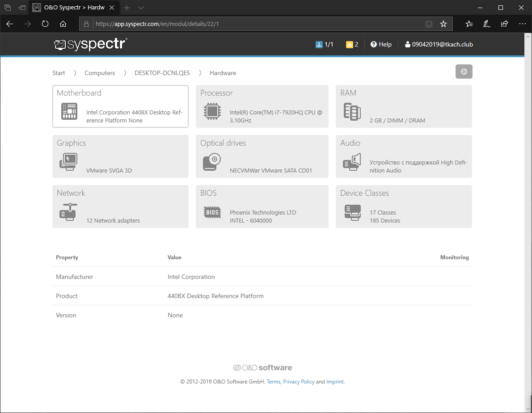Show computers status 1/1 indicator
Screen dimensions: 532x413
tap(325, 44)
